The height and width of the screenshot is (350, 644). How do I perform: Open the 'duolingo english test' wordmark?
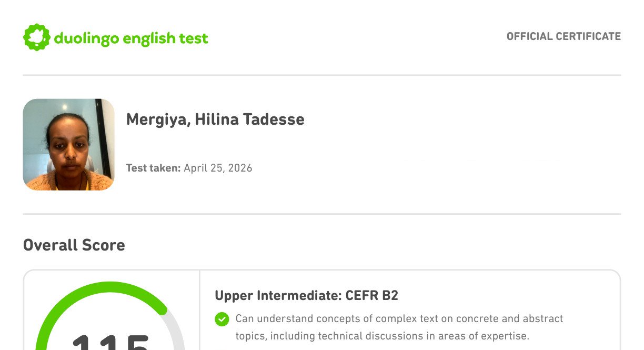(131, 38)
